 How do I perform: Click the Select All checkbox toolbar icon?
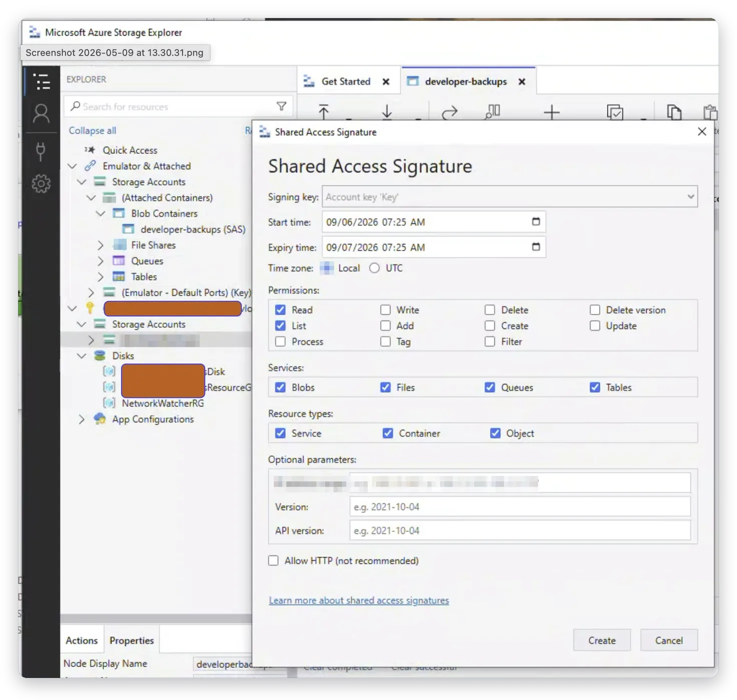615,112
